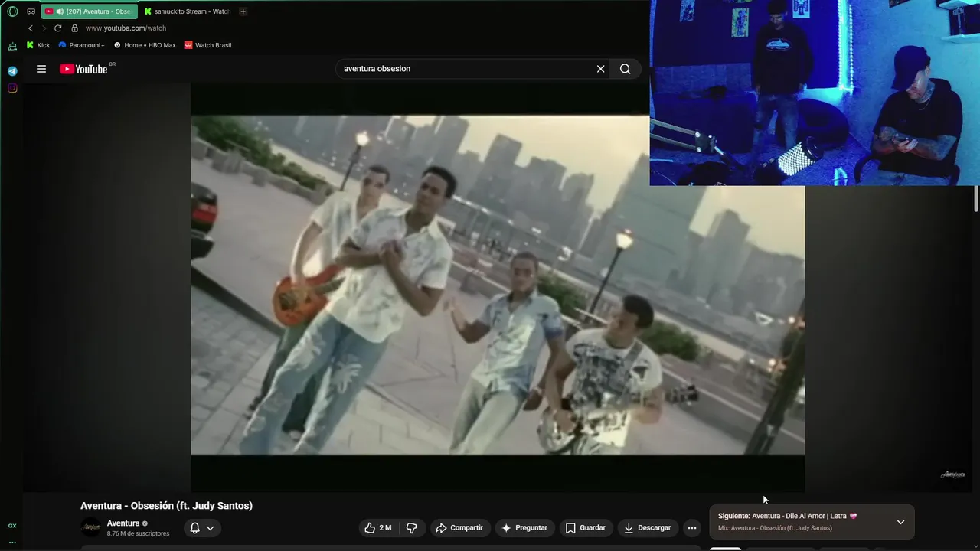Go to YouTube home via the logo
Screen dimensions: 980x551
point(84,69)
